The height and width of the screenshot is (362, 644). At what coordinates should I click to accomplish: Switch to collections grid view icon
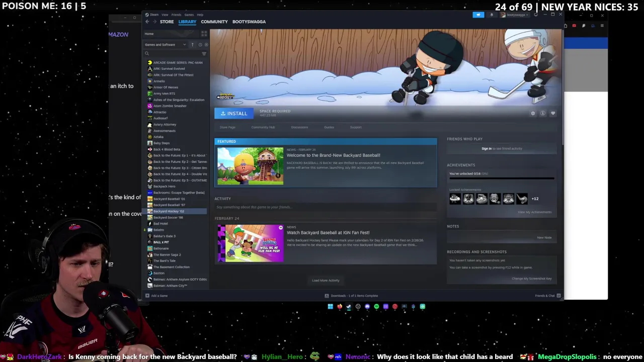(x=204, y=34)
